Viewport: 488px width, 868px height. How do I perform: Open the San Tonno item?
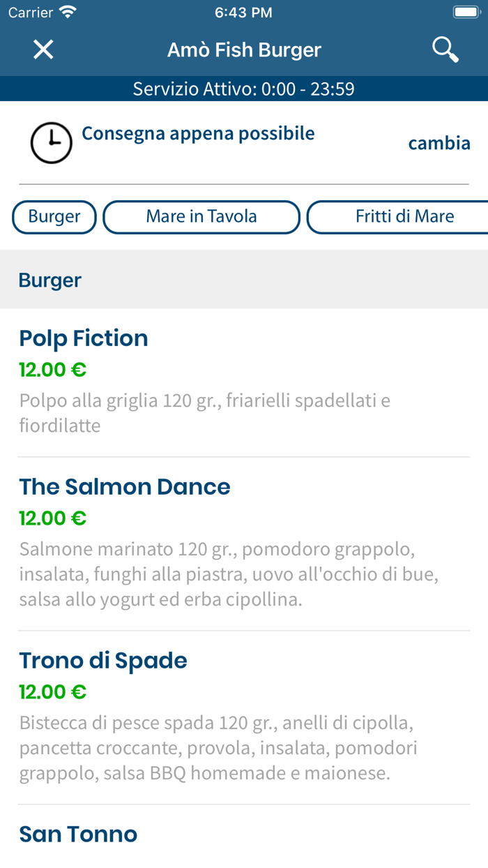tap(78, 835)
